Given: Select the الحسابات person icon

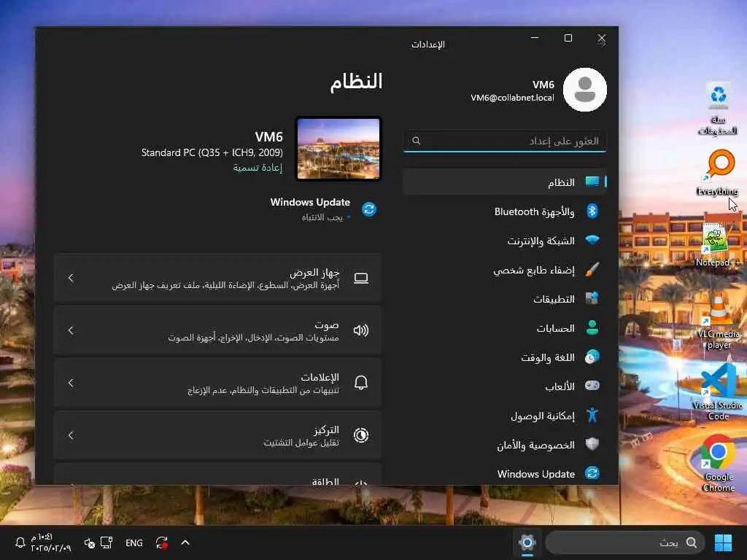Looking at the screenshot, I should point(592,327).
